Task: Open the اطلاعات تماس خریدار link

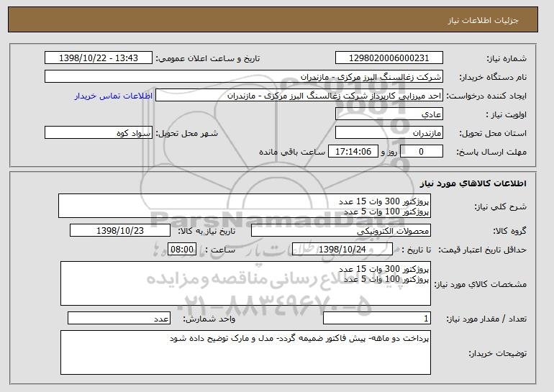Action: coord(114,96)
